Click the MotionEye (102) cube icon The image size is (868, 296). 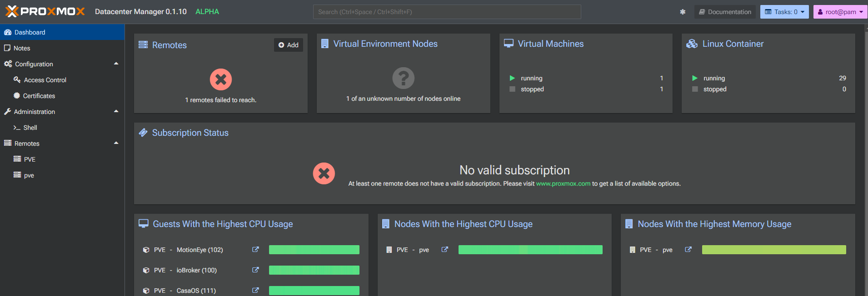[146, 250]
